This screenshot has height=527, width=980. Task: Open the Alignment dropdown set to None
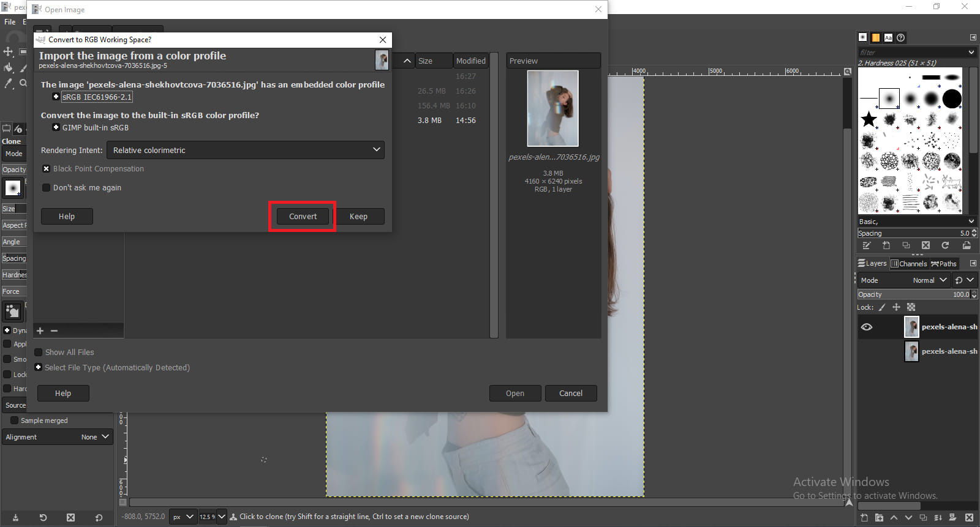58,437
